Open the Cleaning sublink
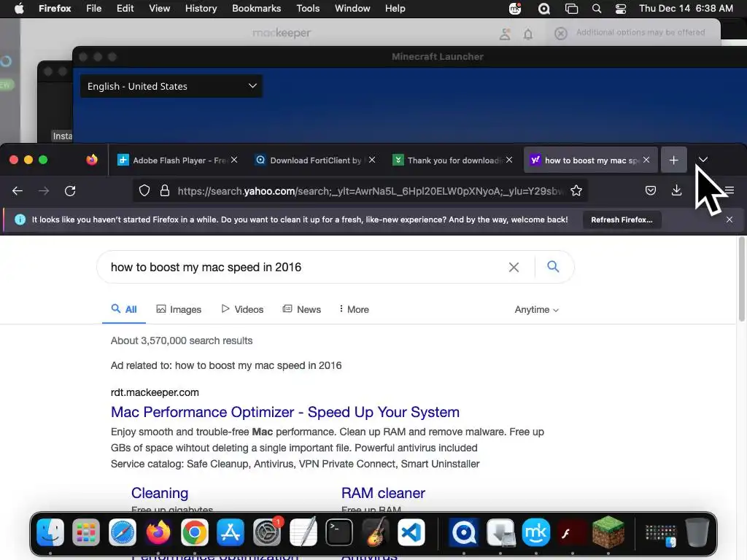 coord(160,493)
